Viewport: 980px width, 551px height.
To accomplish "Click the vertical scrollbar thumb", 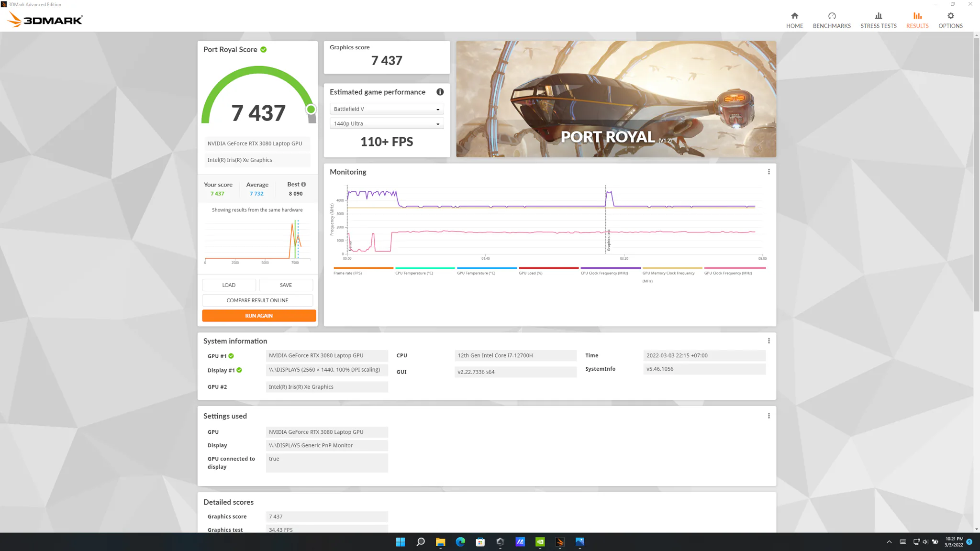I will click(976, 175).
